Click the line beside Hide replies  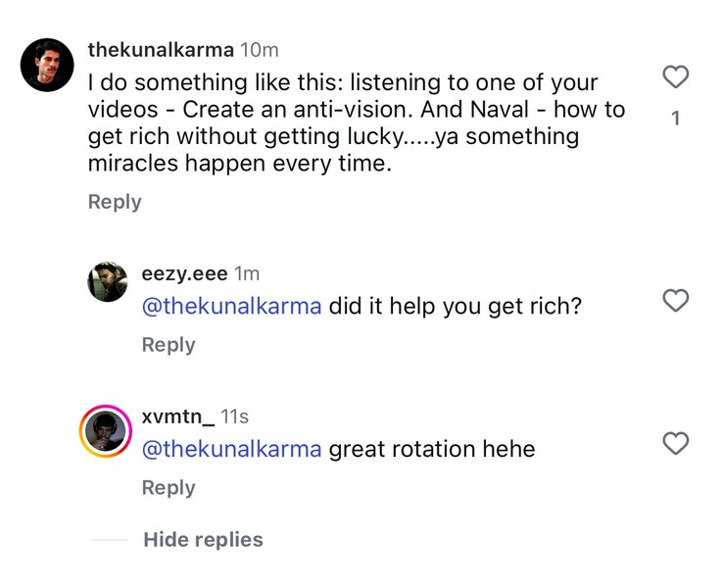109,540
